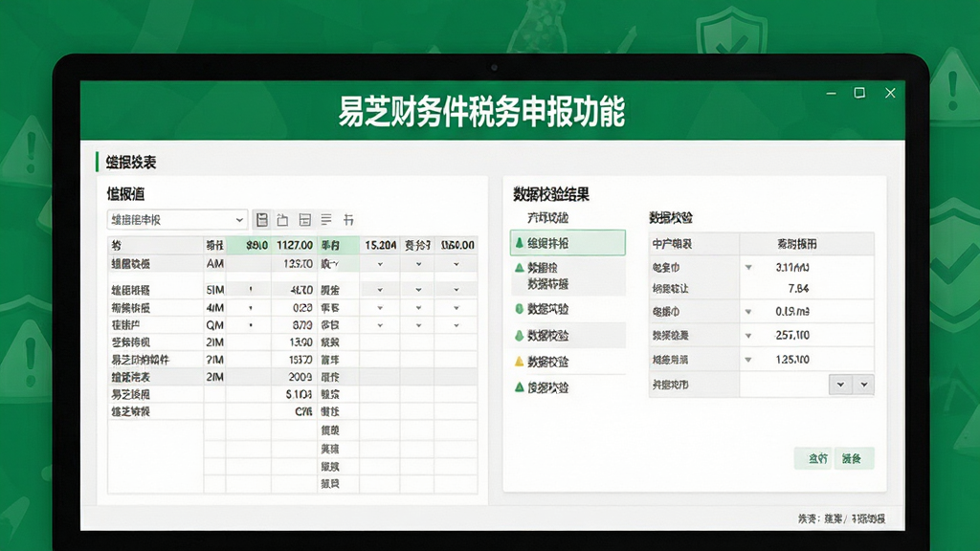Click the text-lines alignment toolbar icon

pyautogui.click(x=326, y=220)
